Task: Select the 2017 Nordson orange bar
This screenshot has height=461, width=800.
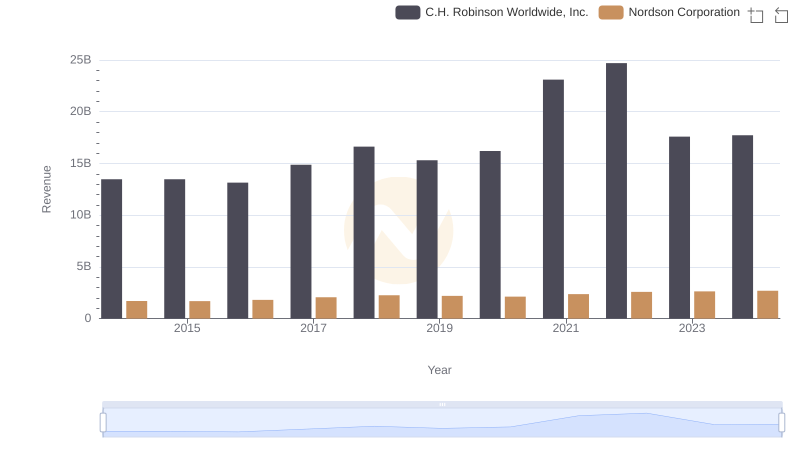Action: (326, 308)
